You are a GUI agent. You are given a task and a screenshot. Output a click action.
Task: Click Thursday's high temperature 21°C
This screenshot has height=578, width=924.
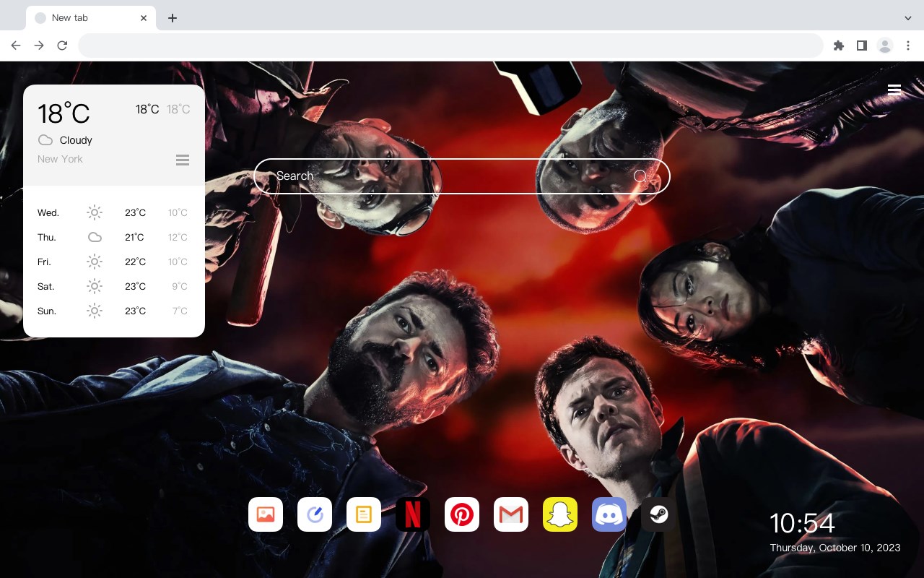tap(134, 237)
